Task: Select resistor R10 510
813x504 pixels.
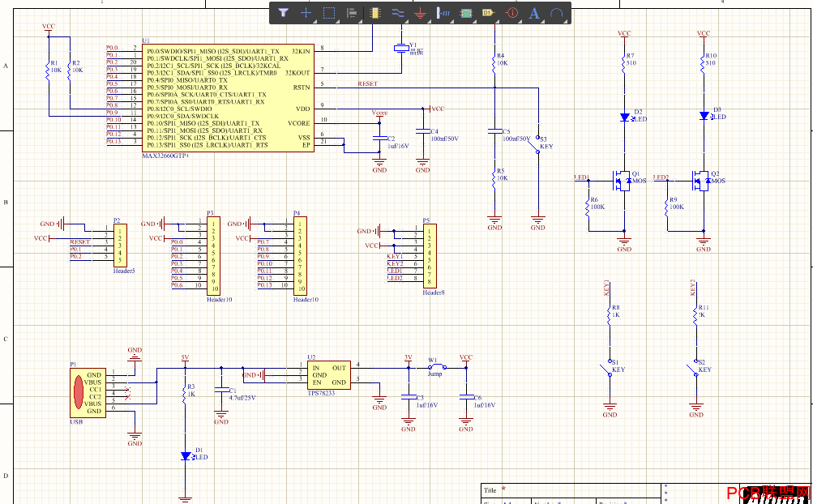Action: point(704,66)
